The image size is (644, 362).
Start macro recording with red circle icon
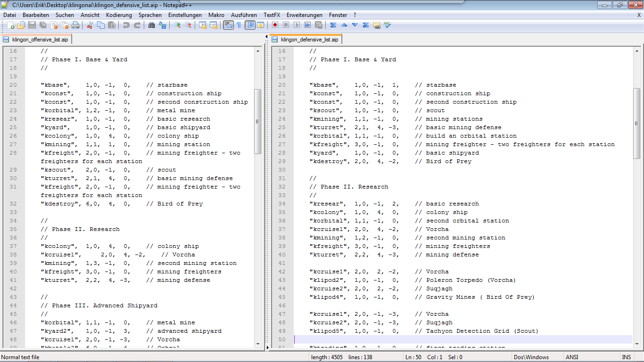coord(275,25)
